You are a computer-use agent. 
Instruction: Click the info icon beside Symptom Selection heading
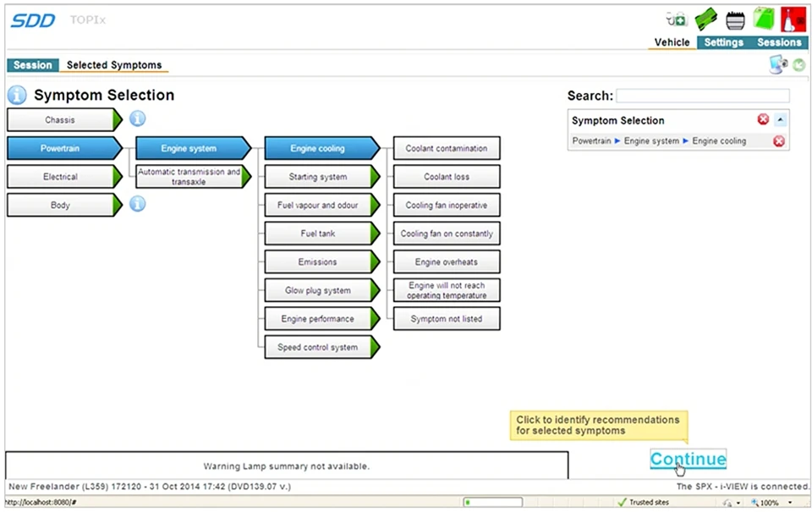pos(17,96)
